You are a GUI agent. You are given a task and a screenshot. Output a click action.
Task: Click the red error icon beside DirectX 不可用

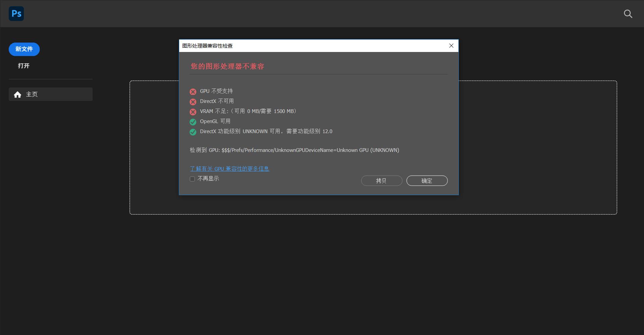point(193,102)
